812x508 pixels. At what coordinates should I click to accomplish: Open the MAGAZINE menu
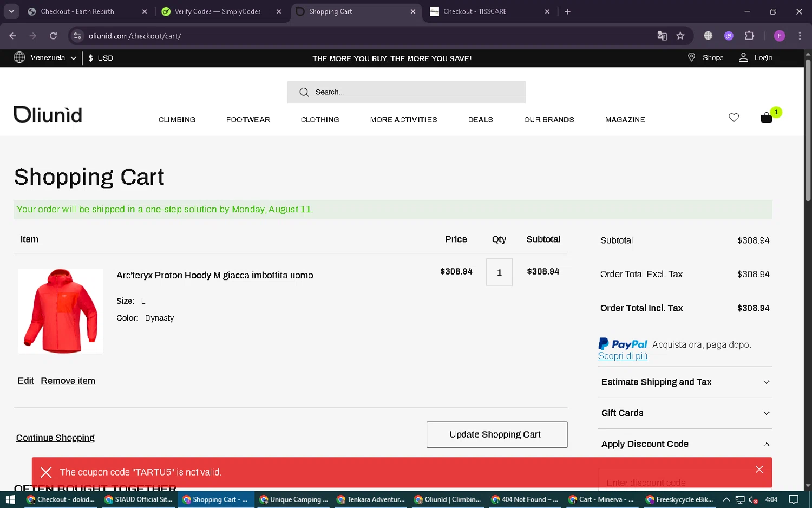pyautogui.click(x=625, y=120)
